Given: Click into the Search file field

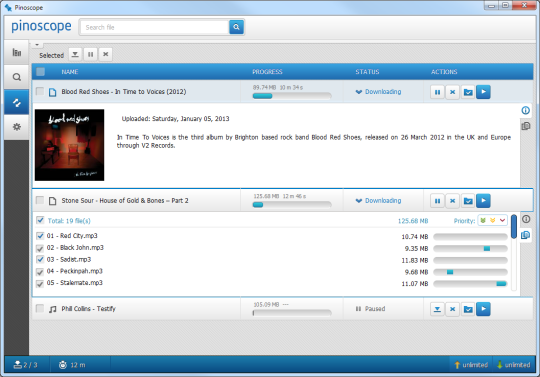Looking at the screenshot, I should pos(155,27).
